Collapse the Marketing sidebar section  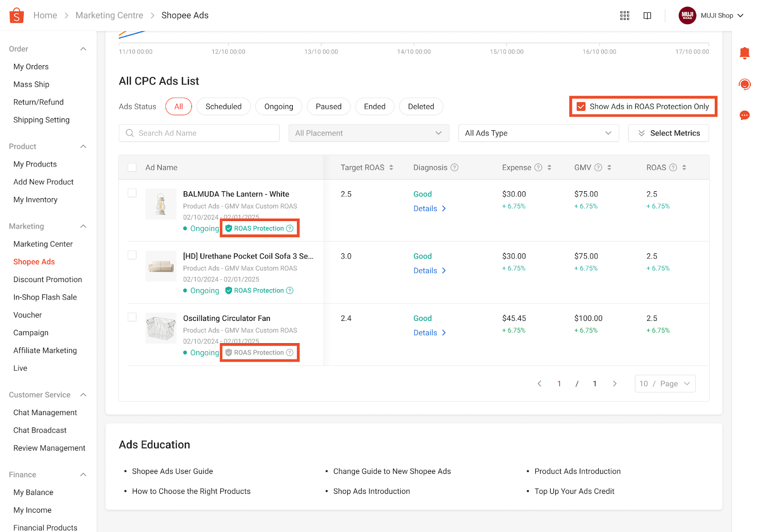tap(83, 227)
